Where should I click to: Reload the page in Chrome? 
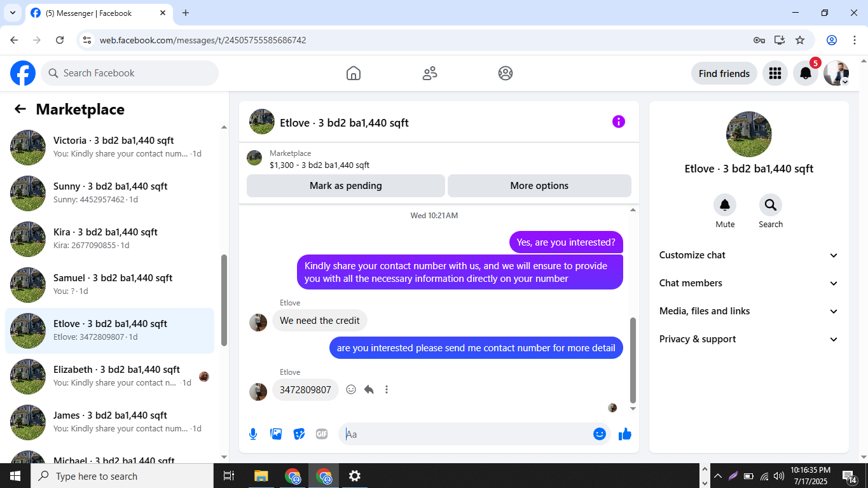[60, 40]
